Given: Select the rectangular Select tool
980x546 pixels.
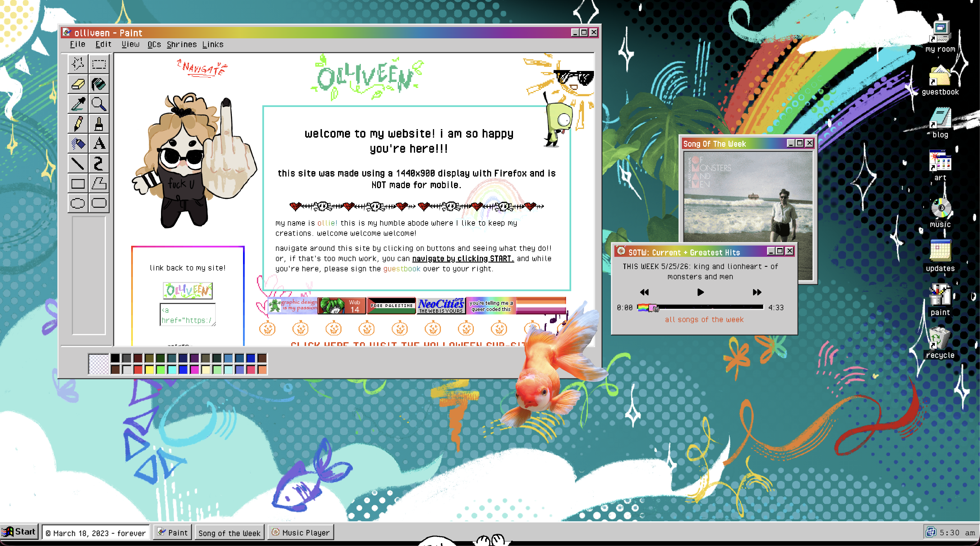Looking at the screenshot, I should point(99,64).
